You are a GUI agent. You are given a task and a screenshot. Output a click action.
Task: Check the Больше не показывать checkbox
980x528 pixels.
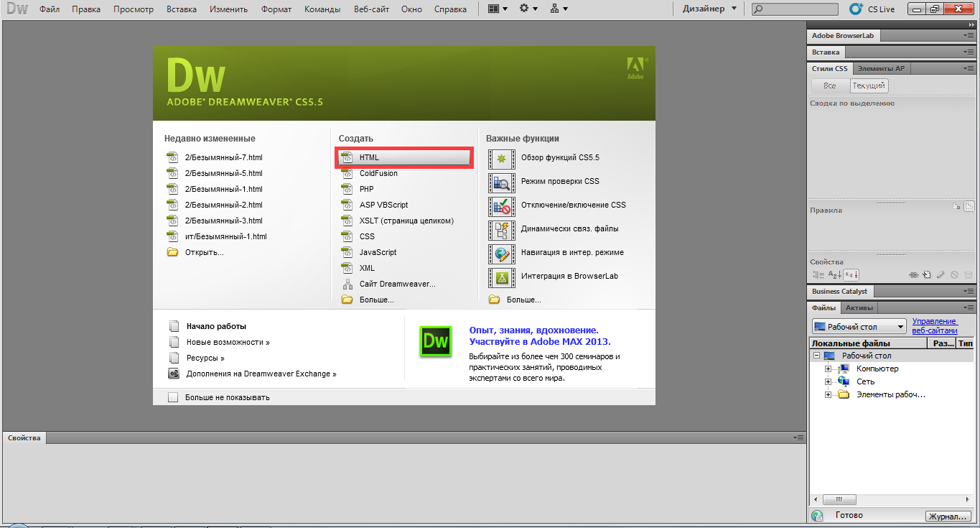[173, 397]
